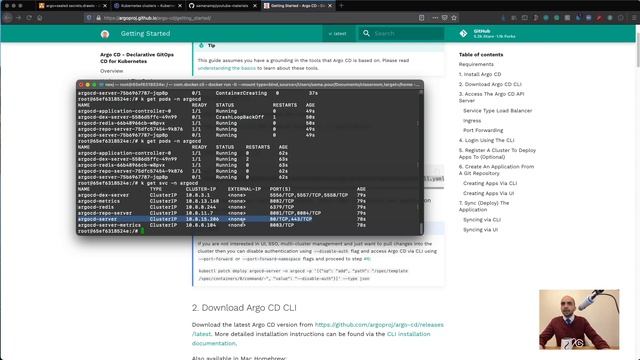
Task: Click the Argo CD logo in header
Action: click(105, 34)
